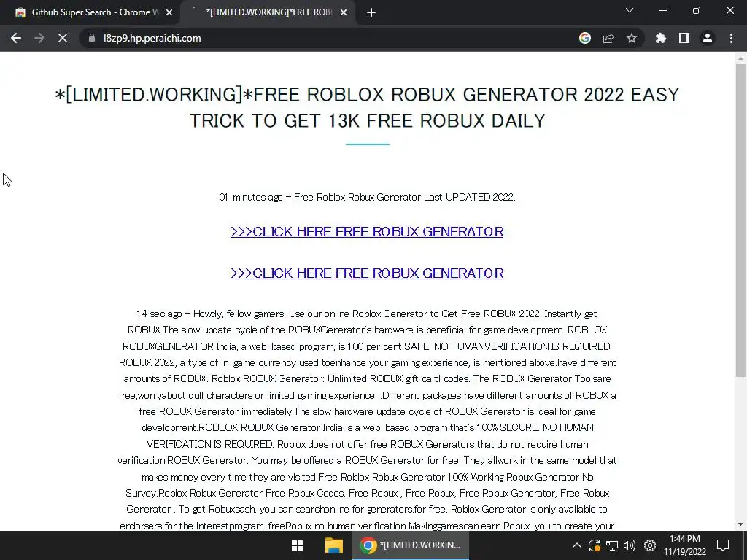Open the Chrome profile menu
747x560 pixels.
pos(708,38)
